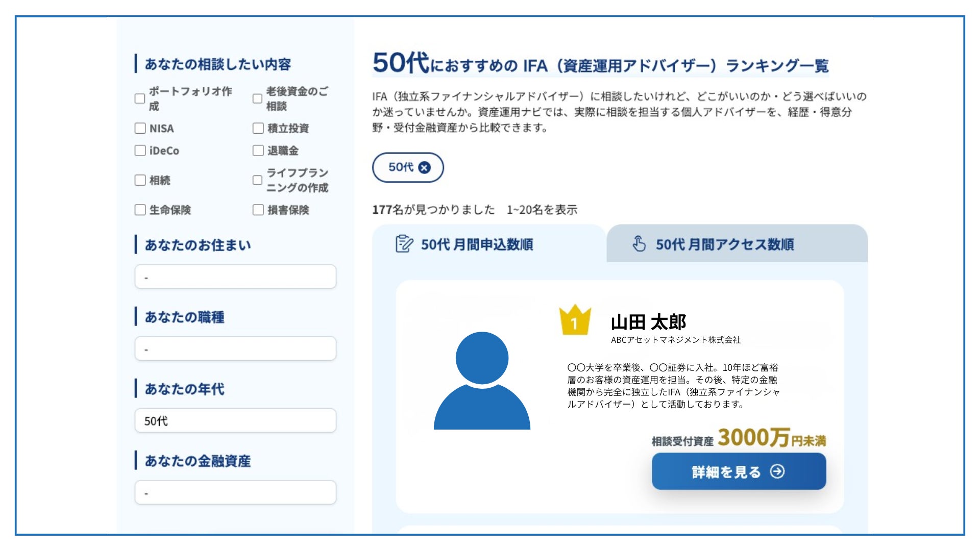This screenshot has height=551, width=980.
Task: Click the advisor name 山田 太郎
Action: pos(648,322)
